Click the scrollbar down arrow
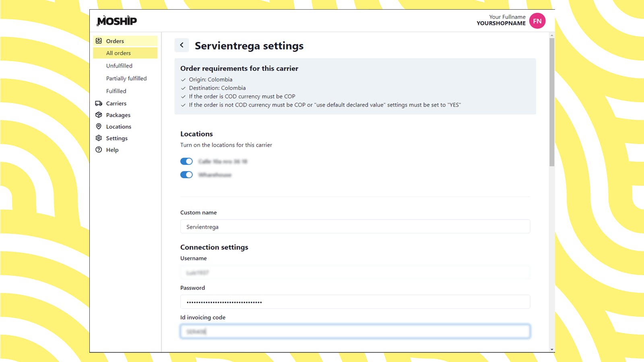Viewport: 644px width, 362px height. 552,350
